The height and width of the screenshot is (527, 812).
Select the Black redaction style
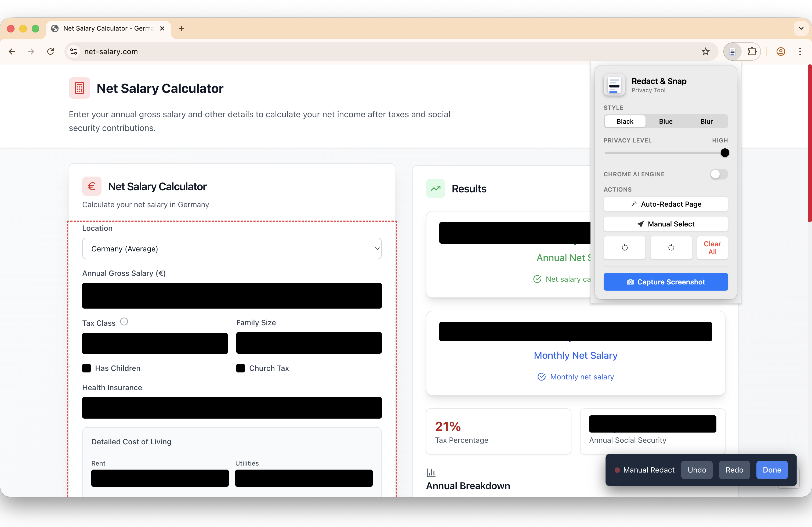click(x=625, y=121)
